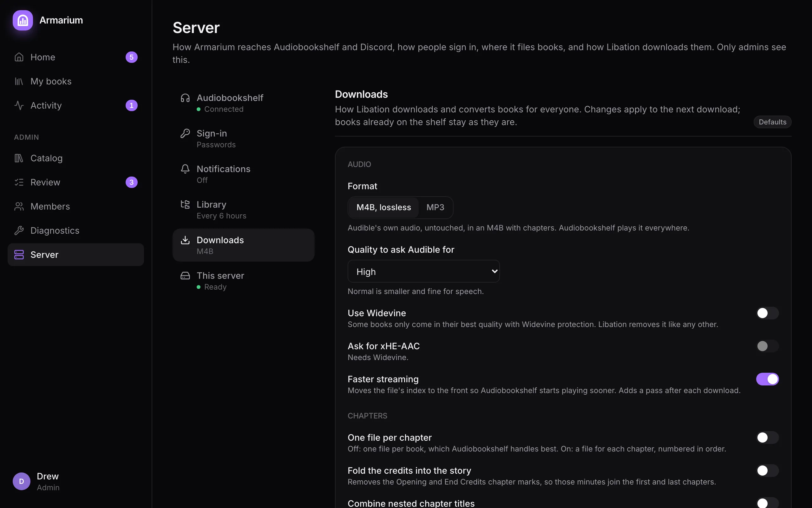Click the Library folder-tree icon
Viewport: 812px width, 508px height.
(x=185, y=204)
